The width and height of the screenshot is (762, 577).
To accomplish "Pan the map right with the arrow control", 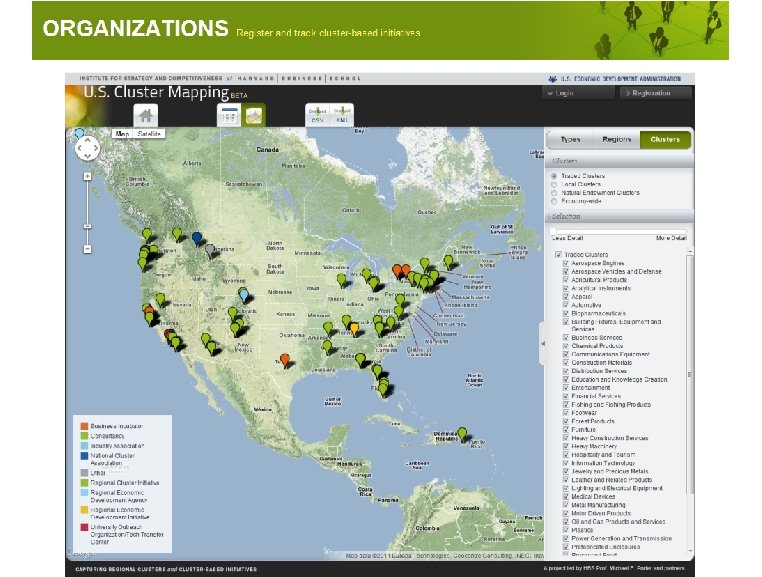I will [95, 148].
